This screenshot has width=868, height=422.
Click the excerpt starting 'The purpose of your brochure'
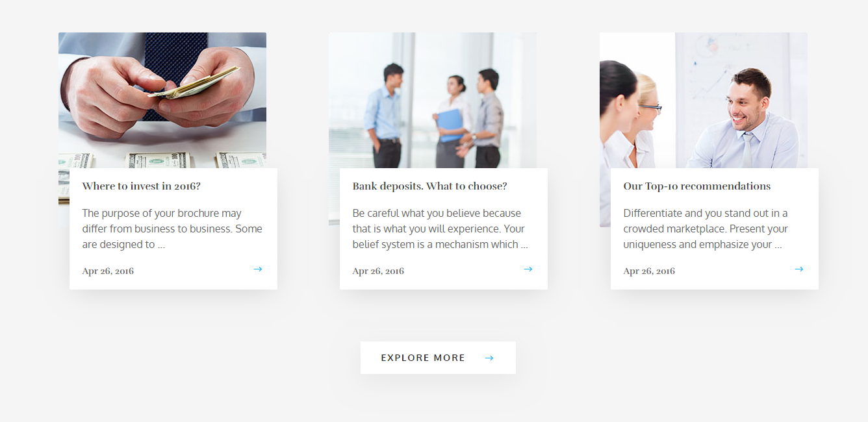tap(173, 229)
